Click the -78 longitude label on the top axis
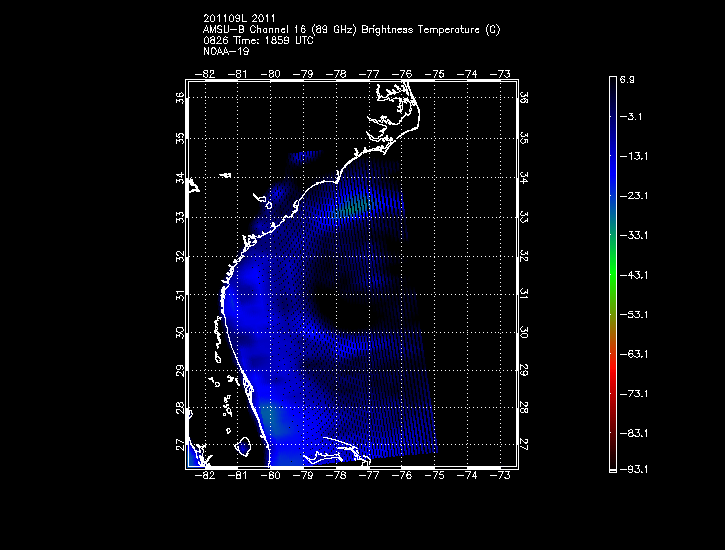The width and height of the screenshot is (725, 550). (x=336, y=74)
